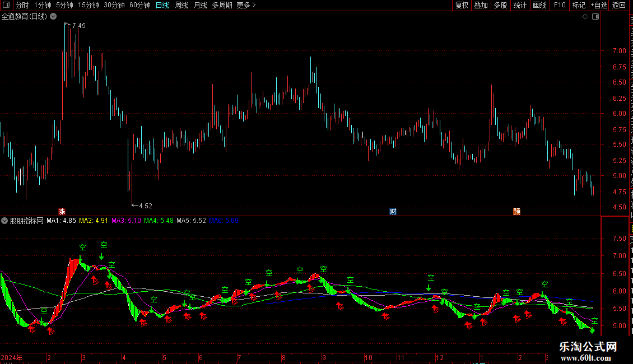This screenshot has height=364, width=633.
Task: Toggle the split-panel icon in chart header
Action: (x=595, y=17)
